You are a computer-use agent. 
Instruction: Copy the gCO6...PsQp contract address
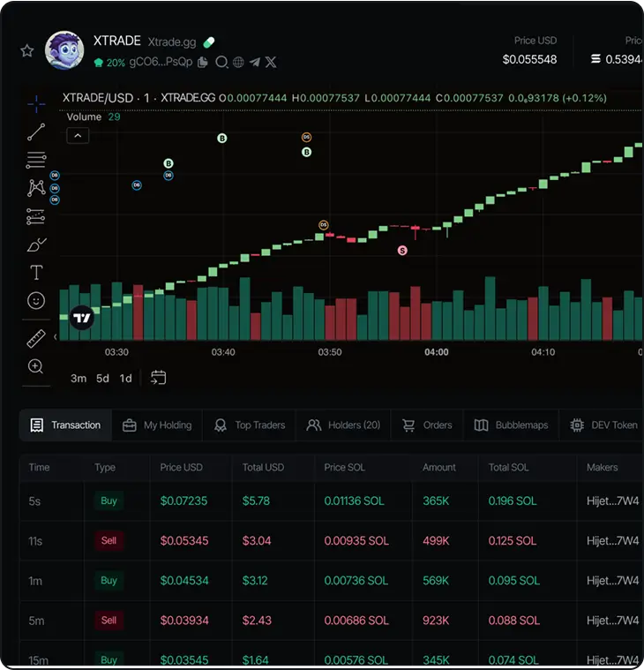pos(203,63)
